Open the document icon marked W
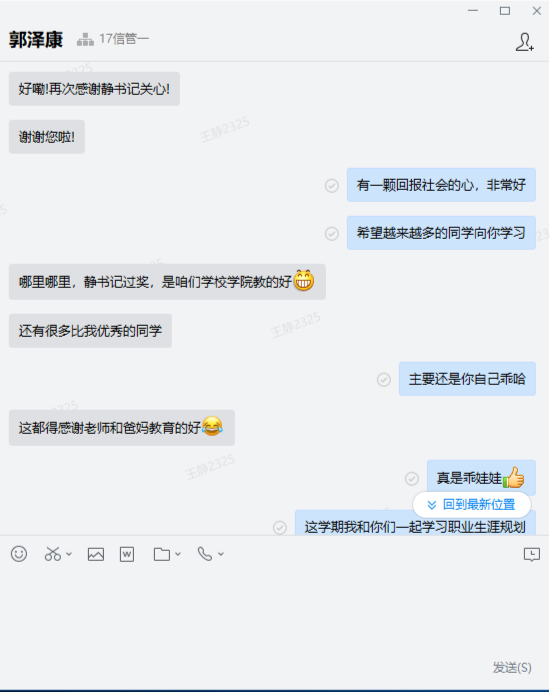 (127, 554)
